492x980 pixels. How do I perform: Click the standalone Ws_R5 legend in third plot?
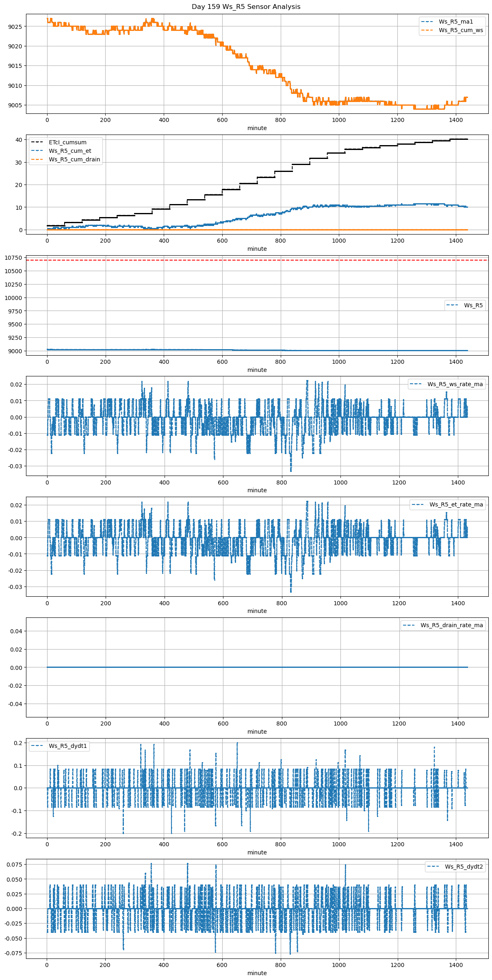click(x=465, y=305)
